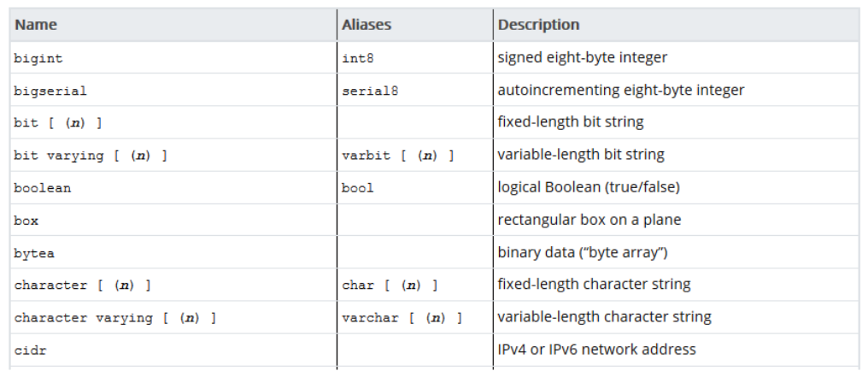Click the bytea type name
The width and height of the screenshot is (868, 371).
click(x=34, y=253)
